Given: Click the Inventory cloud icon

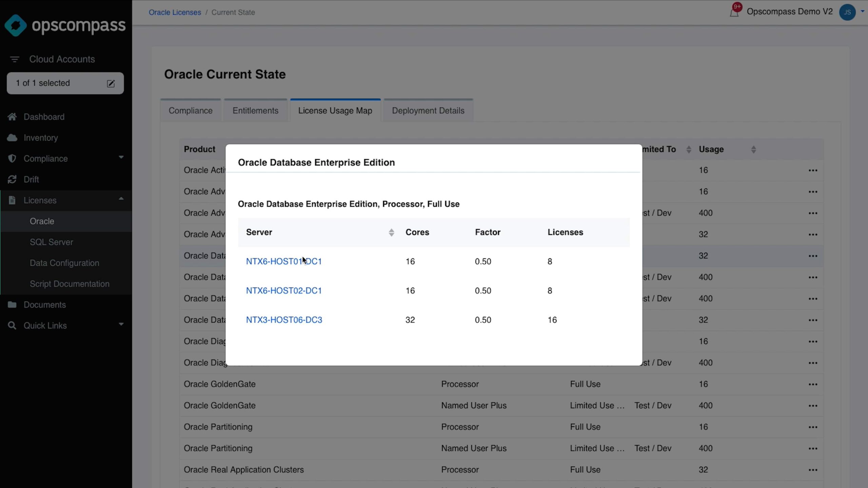Looking at the screenshot, I should click(x=12, y=138).
